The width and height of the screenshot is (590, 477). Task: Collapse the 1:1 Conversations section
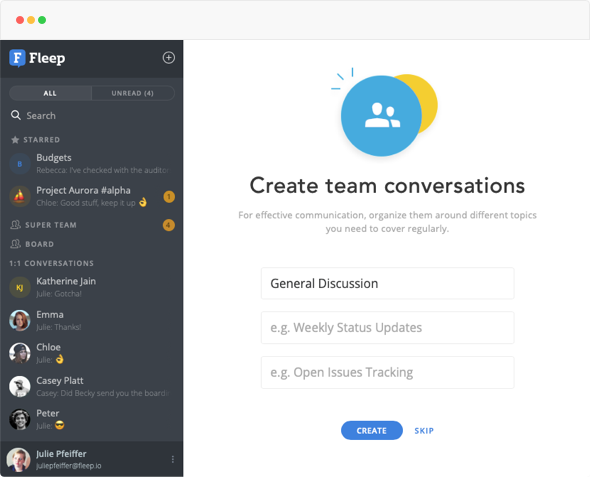[x=52, y=263]
